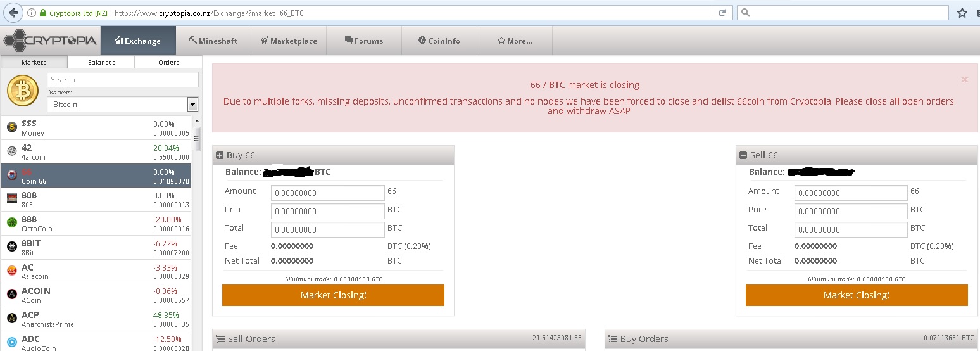Select the ACoin icon
Screen dimensions: 980x351
tap(11, 294)
